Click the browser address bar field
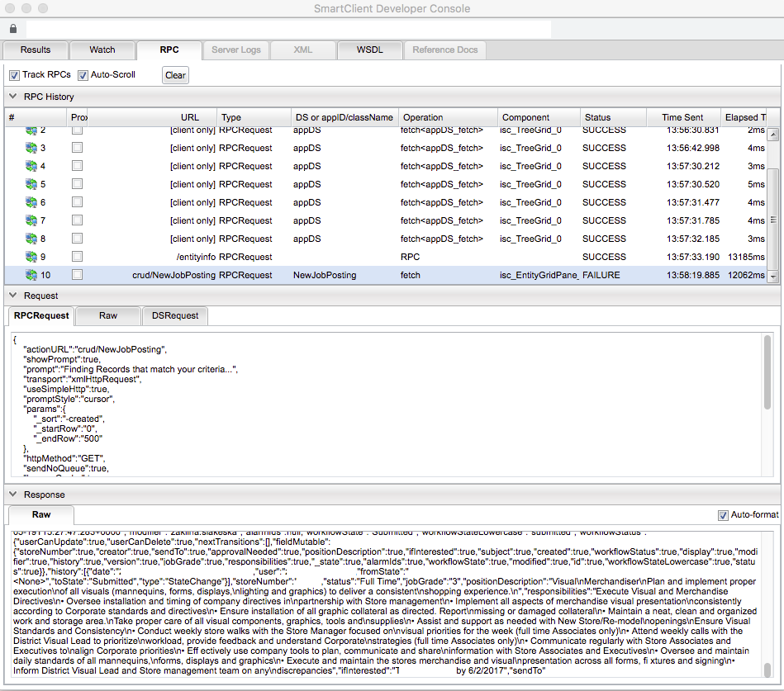 coord(288,29)
